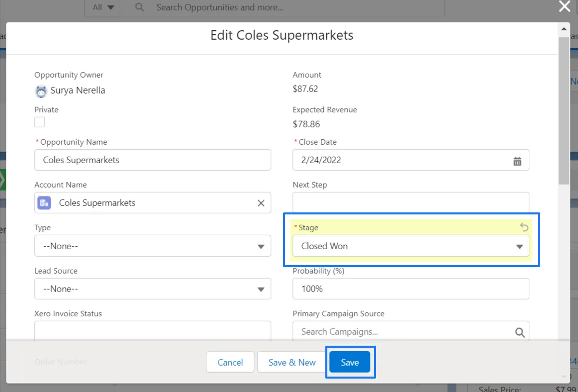The height and width of the screenshot is (392, 578).
Task: Click the Save & New button
Action: coord(292,362)
